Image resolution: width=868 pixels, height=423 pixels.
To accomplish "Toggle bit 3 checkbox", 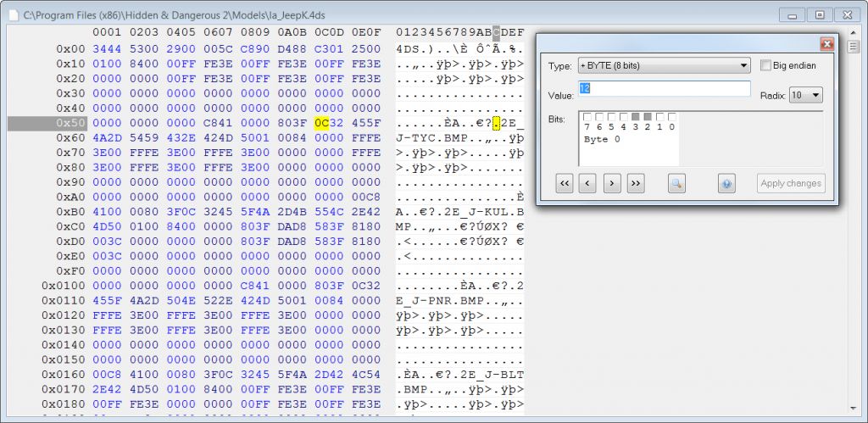I will [636, 117].
